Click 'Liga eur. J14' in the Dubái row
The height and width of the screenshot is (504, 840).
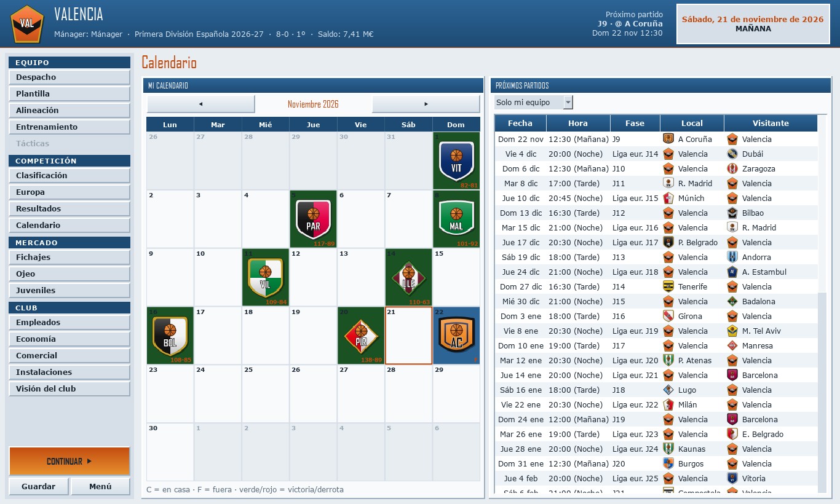coord(635,154)
